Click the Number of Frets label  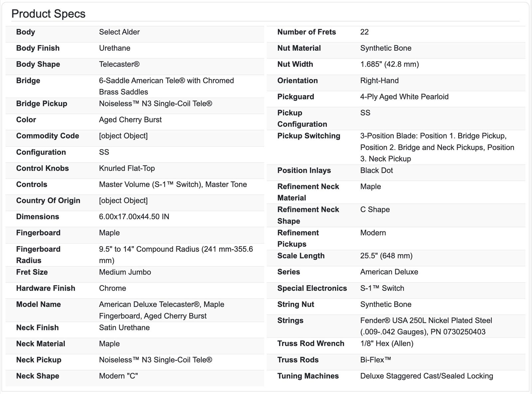pyautogui.click(x=307, y=32)
